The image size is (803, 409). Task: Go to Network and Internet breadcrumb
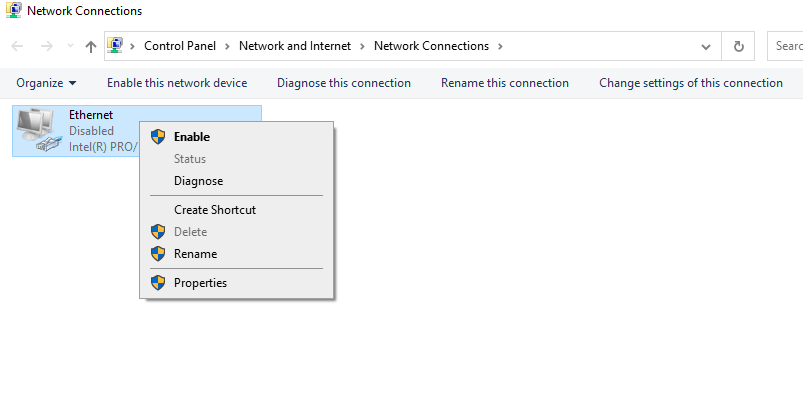click(297, 46)
